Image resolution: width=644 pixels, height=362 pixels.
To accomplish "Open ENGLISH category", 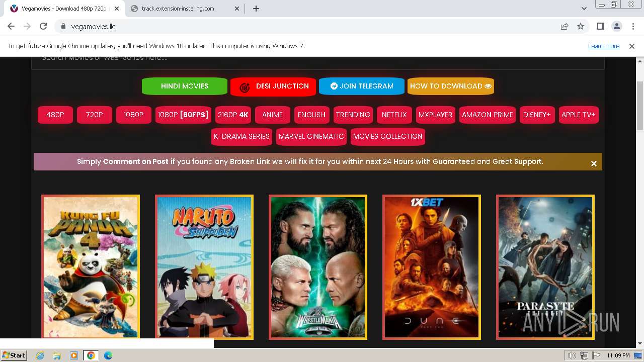I will (312, 115).
